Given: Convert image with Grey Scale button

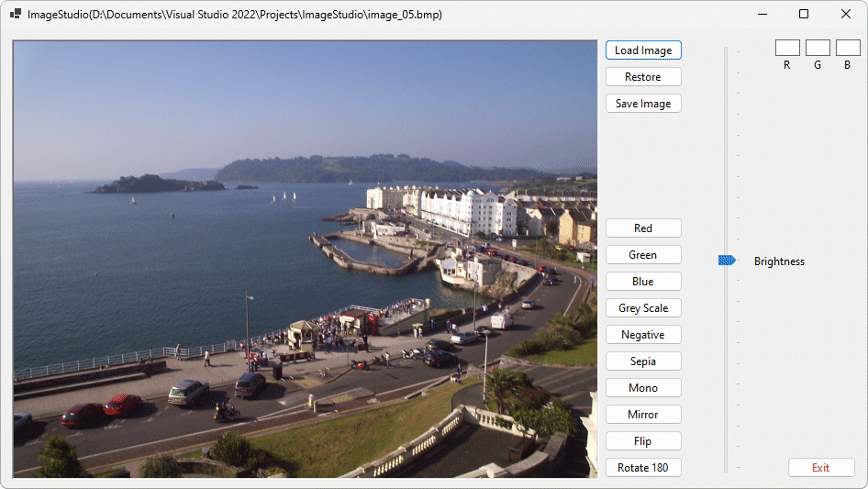Looking at the screenshot, I should click(643, 308).
